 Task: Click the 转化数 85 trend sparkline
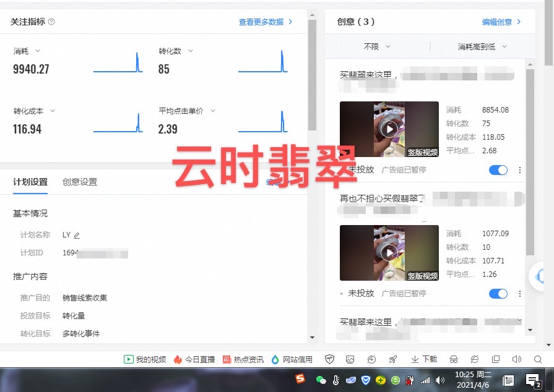point(263,61)
